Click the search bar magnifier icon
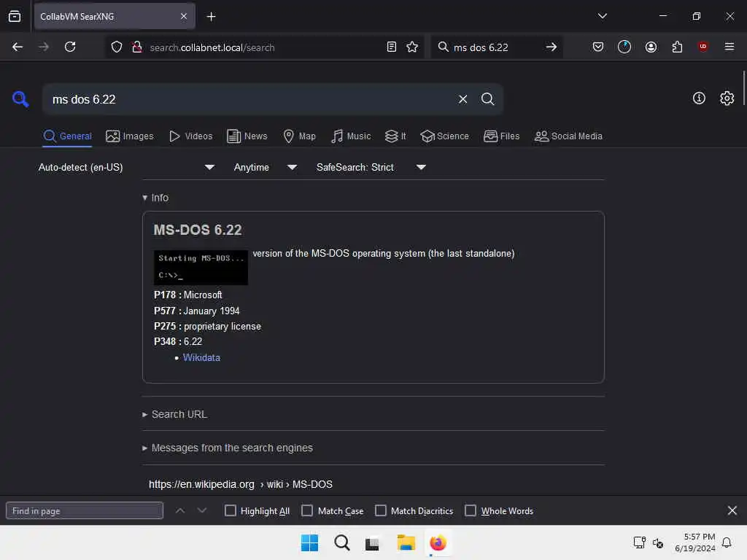The height and width of the screenshot is (560, 747). point(443,47)
